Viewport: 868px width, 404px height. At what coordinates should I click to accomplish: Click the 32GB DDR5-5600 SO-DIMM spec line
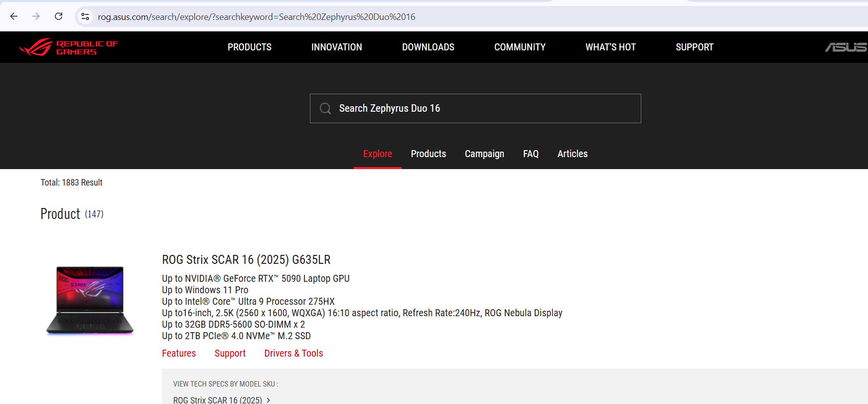tap(233, 324)
